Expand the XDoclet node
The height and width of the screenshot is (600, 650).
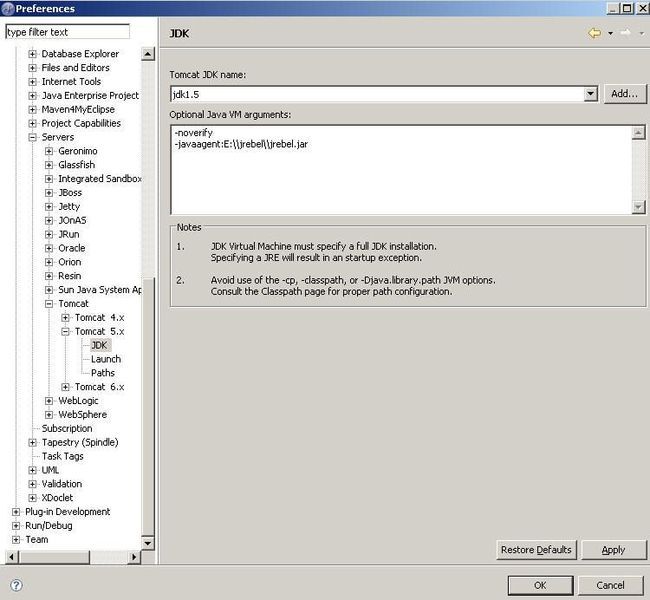32,498
